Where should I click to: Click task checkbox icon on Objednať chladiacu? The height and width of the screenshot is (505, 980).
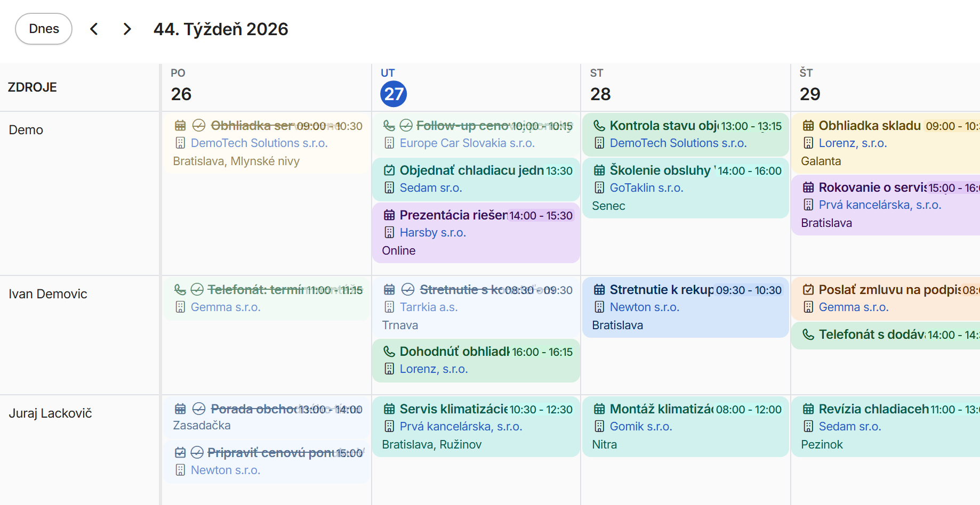389,170
